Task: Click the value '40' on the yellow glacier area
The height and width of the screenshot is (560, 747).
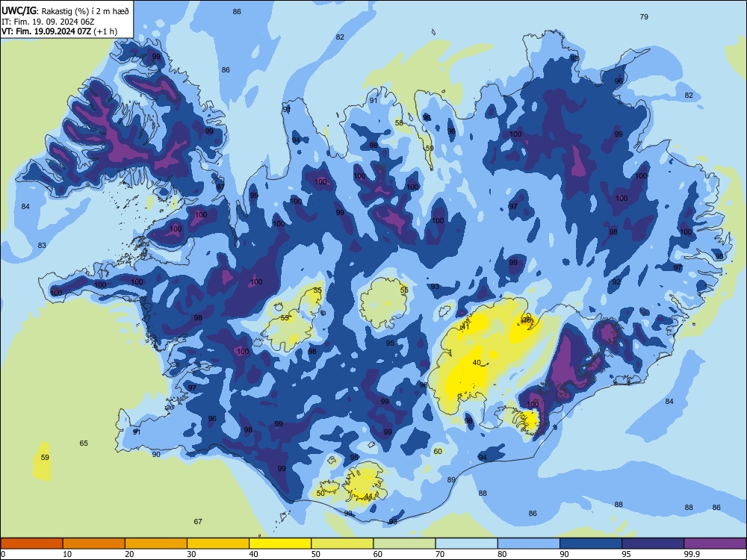Action: [x=477, y=362]
